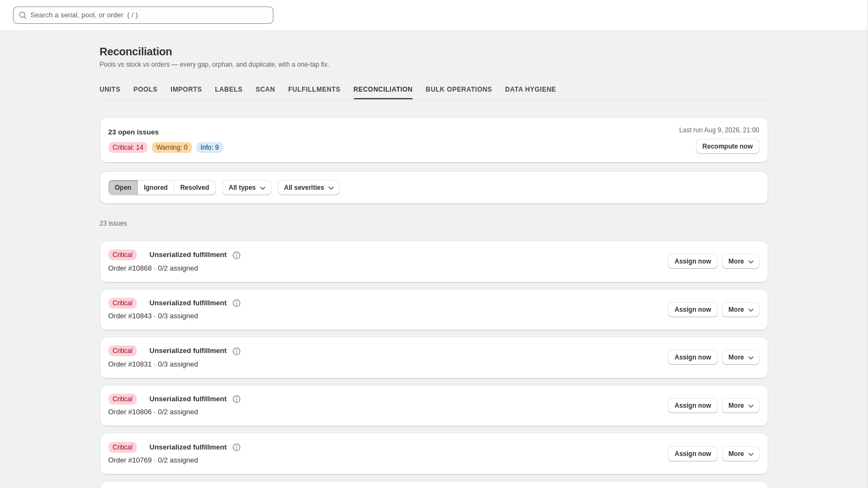The height and width of the screenshot is (488, 868).
Task: Click info icon beside order #10831 issue
Action: 237,351
